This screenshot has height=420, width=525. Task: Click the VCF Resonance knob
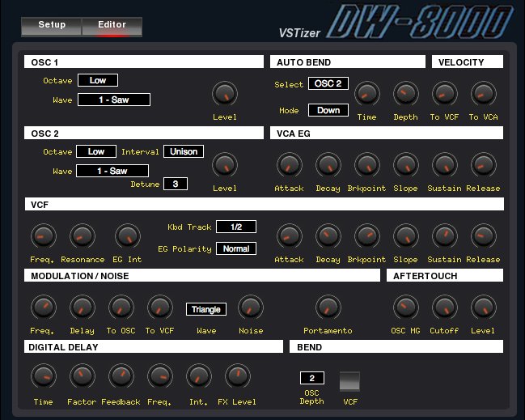[83, 236]
